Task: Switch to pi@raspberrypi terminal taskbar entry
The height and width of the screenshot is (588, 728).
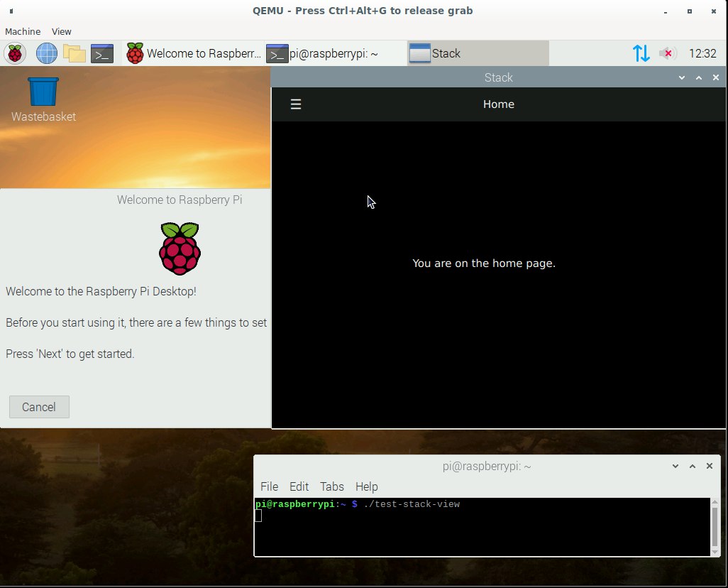Action: (335, 53)
